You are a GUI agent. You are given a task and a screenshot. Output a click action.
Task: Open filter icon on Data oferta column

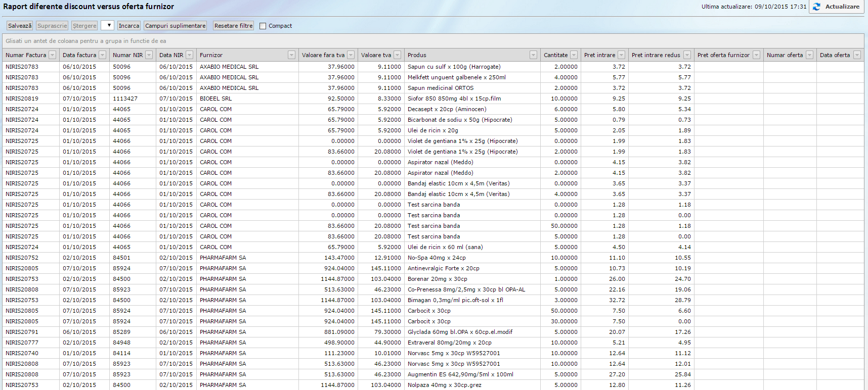pyautogui.click(x=857, y=55)
